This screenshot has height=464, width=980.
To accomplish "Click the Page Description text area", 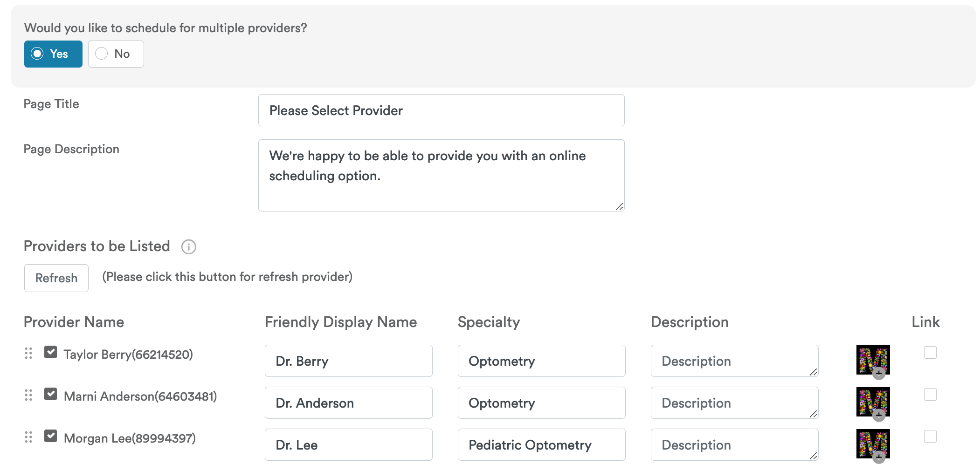I will tap(441, 175).
